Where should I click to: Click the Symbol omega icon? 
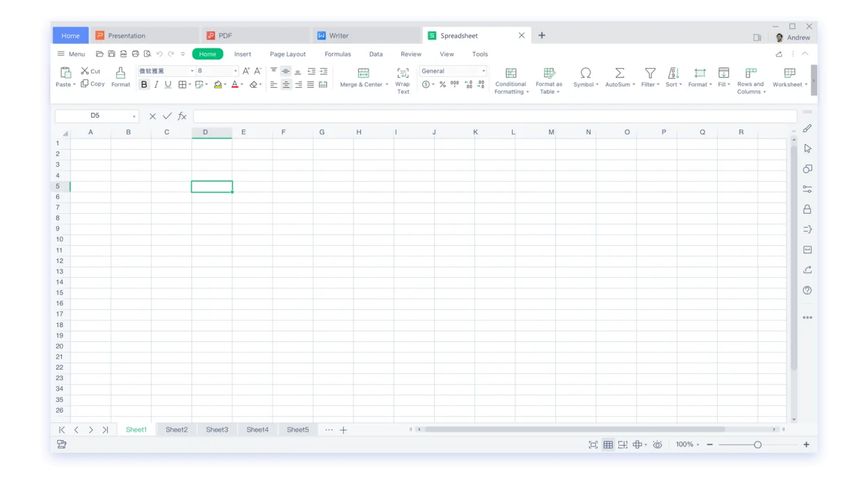pos(586,73)
